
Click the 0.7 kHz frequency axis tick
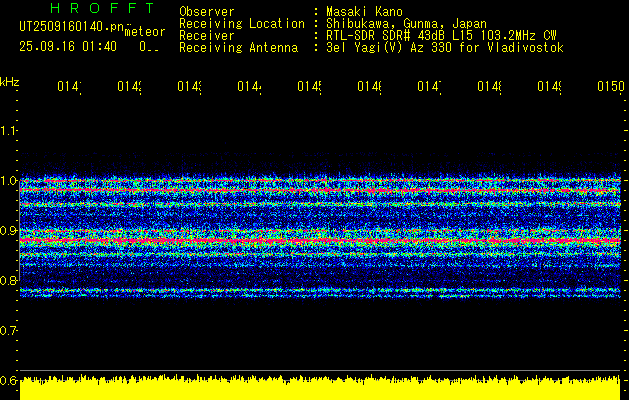coord(9,330)
